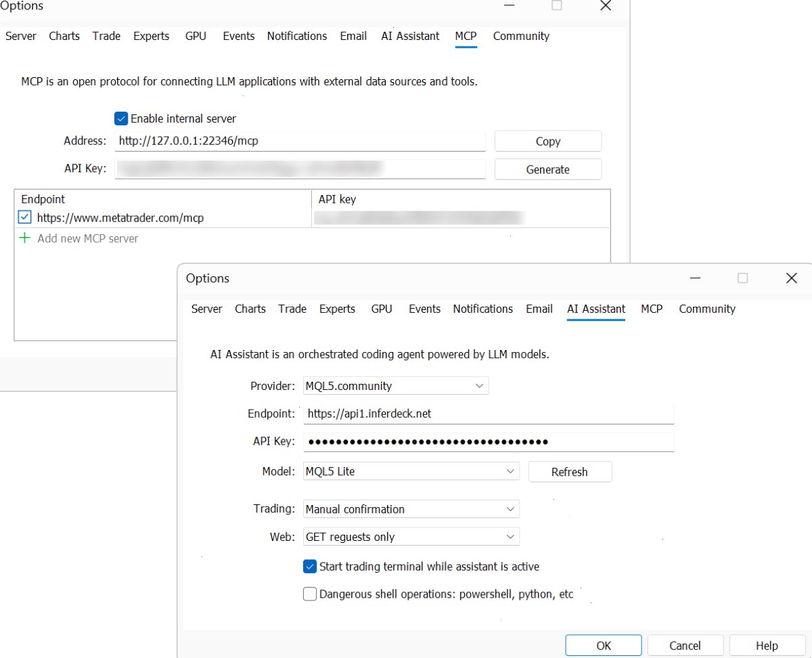The image size is (812, 658).
Task: Click the API key column header in MCP list
Action: point(461,199)
